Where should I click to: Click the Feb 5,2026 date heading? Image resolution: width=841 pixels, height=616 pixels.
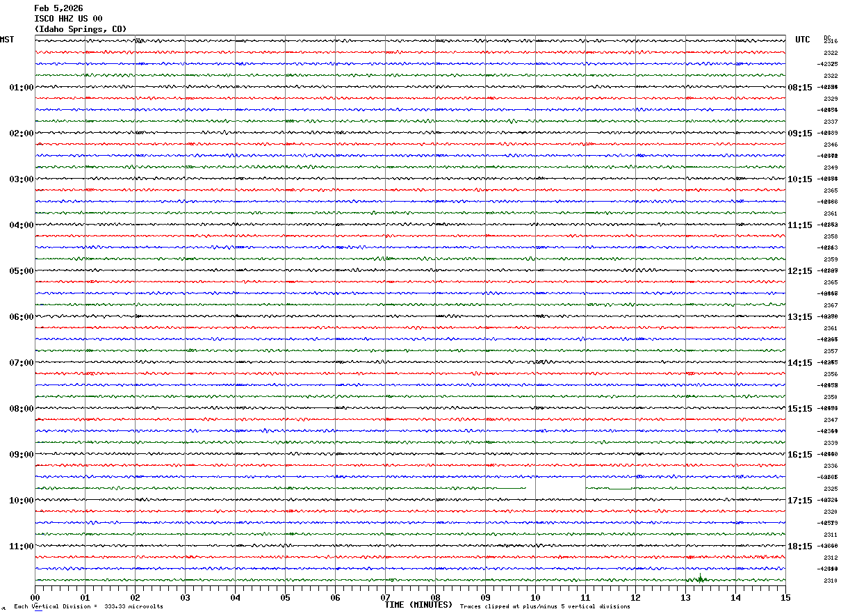tap(58, 8)
